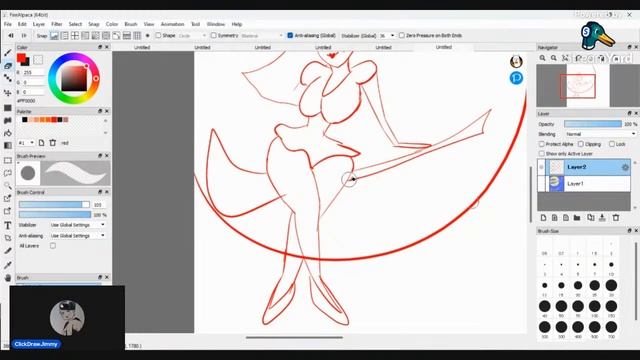Image resolution: width=640 pixels, height=360 pixels.
Task: Select the Brush tool in left toolbar
Action: coord(8,53)
